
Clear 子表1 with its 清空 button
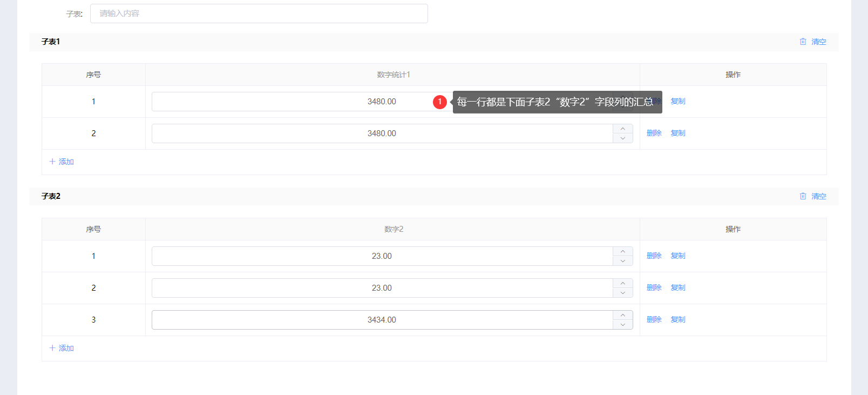click(x=813, y=42)
